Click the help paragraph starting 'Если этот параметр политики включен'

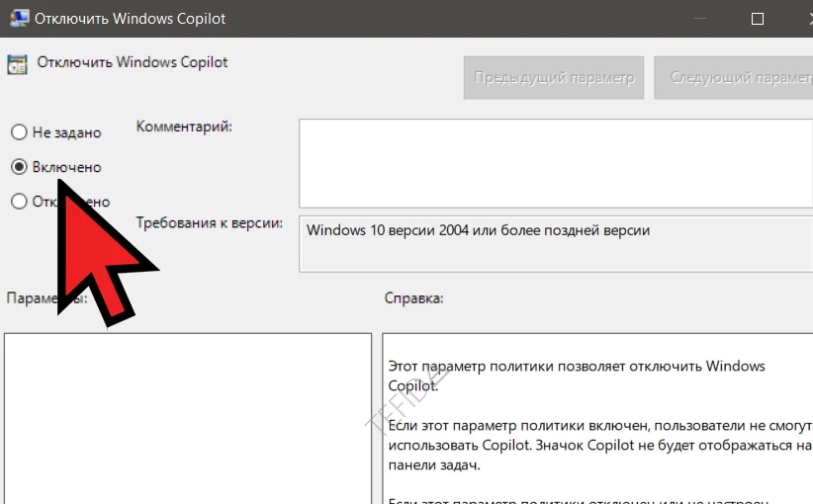click(x=600, y=445)
